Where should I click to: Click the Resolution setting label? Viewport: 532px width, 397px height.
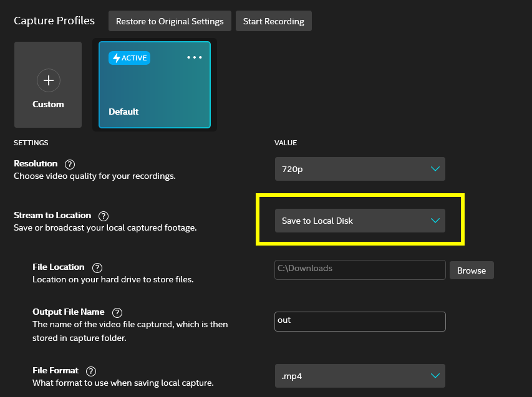click(x=36, y=163)
